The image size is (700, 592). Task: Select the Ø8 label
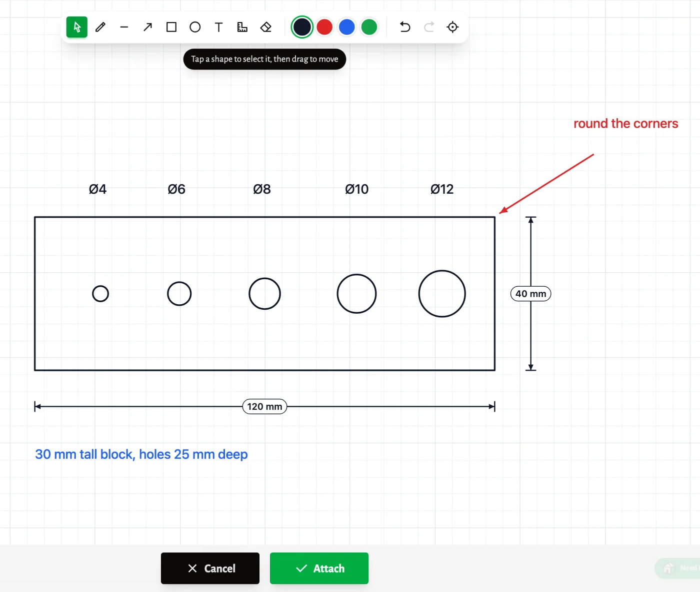click(262, 189)
